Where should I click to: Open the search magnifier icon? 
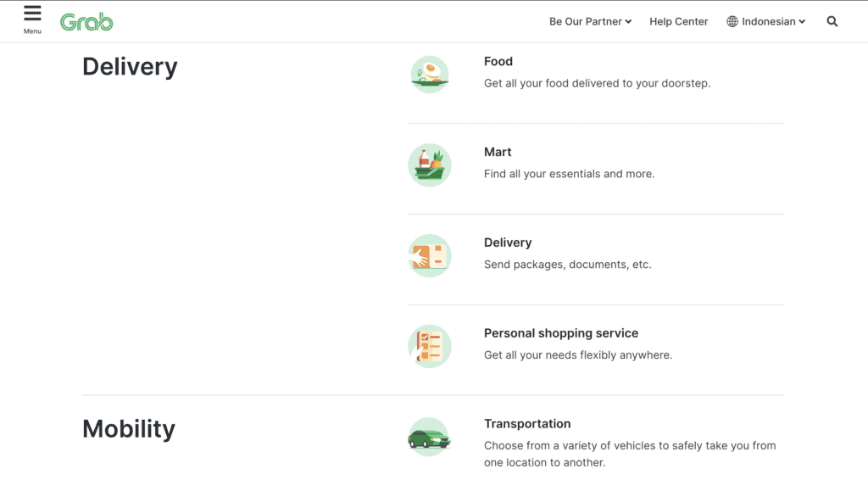click(832, 21)
